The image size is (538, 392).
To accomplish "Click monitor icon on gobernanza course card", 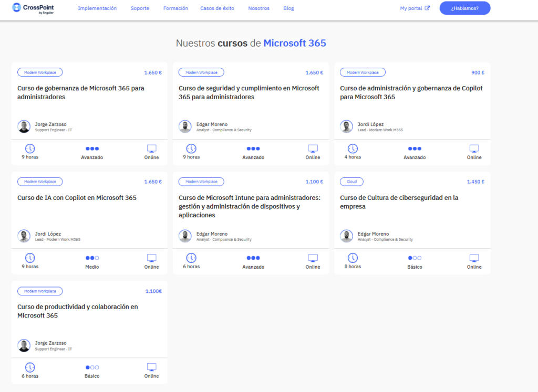I will pos(152,149).
